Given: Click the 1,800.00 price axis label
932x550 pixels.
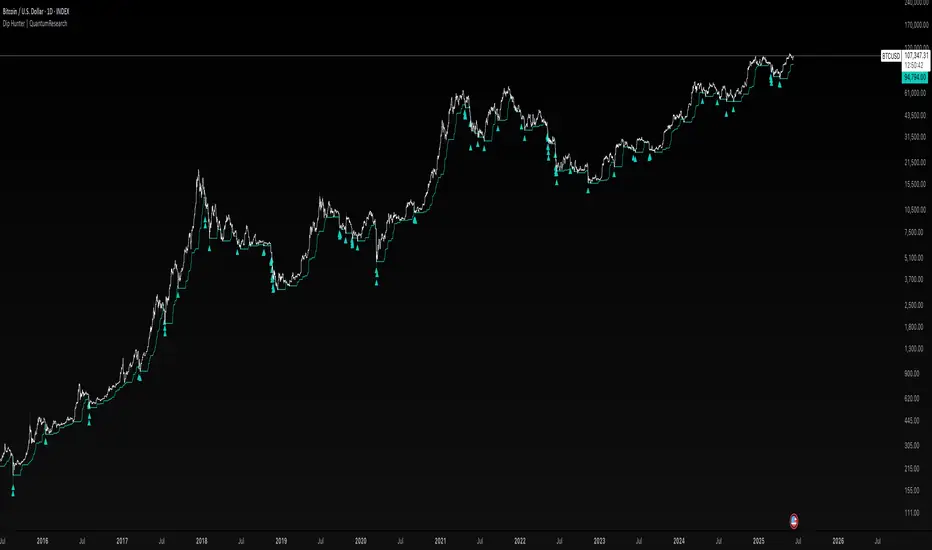Looking at the screenshot, I should pos(915,327).
